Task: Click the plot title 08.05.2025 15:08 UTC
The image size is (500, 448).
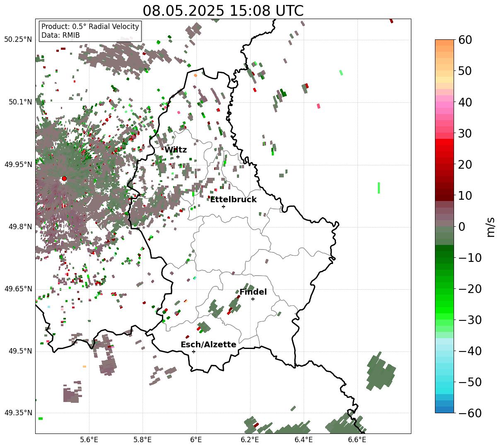Action: click(x=223, y=11)
